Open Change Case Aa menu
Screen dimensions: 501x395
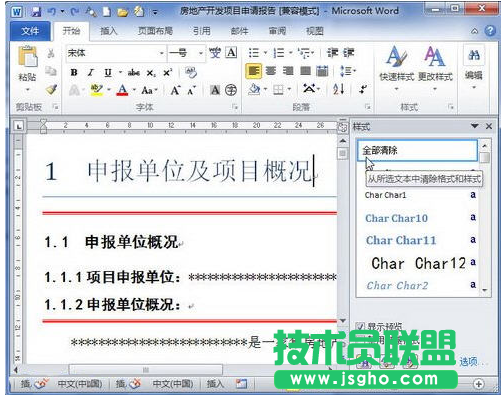click(149, 90)
